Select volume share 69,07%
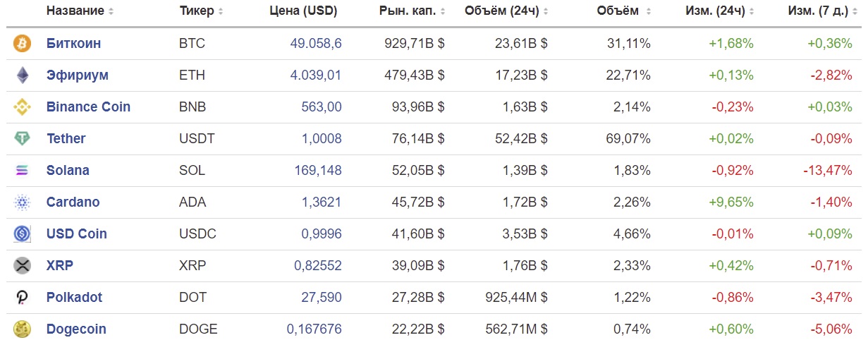Screen dimensions: 868x352 (x=629, y=139)
